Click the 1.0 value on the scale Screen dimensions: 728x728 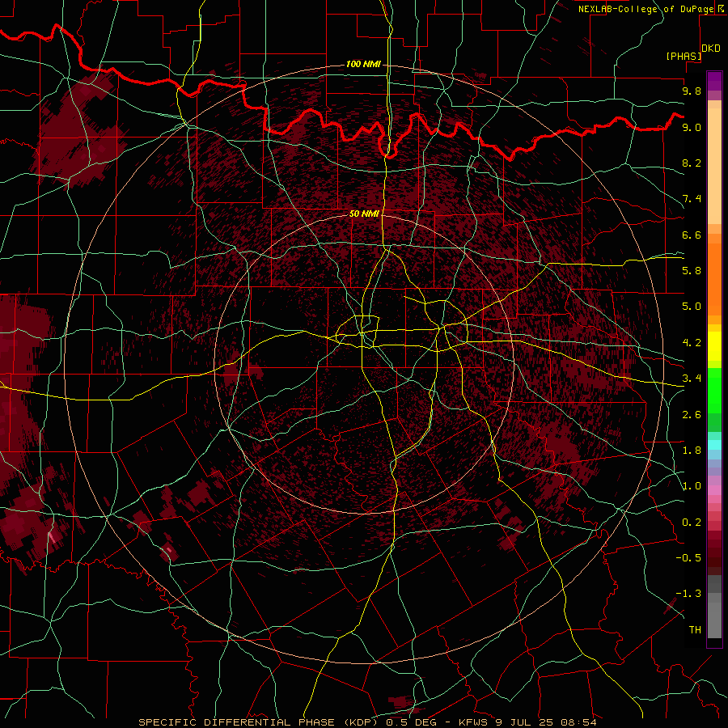click(692, 486)
